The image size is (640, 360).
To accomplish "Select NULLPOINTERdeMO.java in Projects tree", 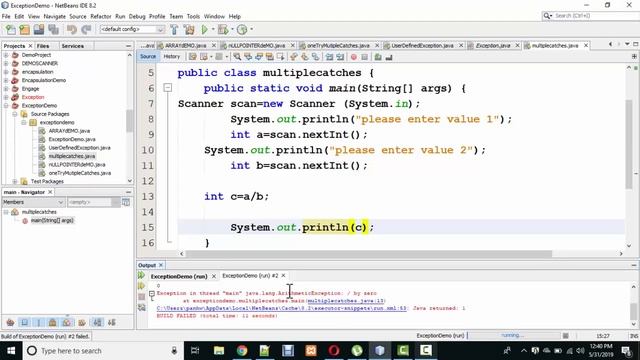I will point(77,164).
